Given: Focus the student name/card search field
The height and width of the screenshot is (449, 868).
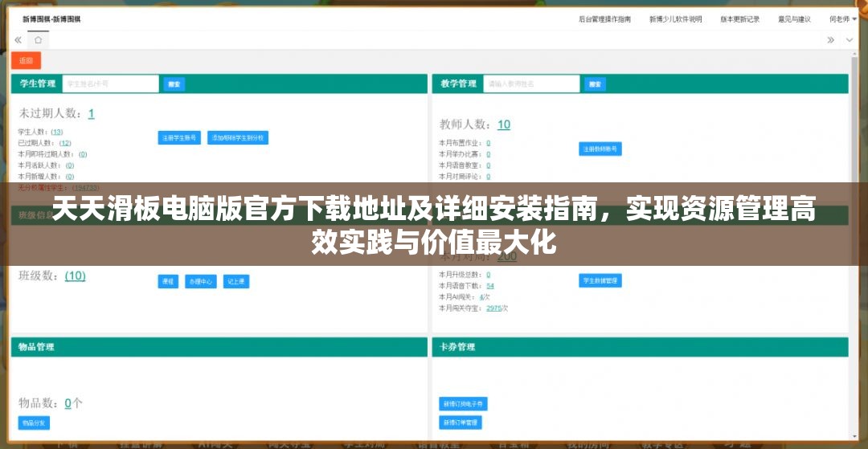Looking at the screenshot, I should [111, 84].
